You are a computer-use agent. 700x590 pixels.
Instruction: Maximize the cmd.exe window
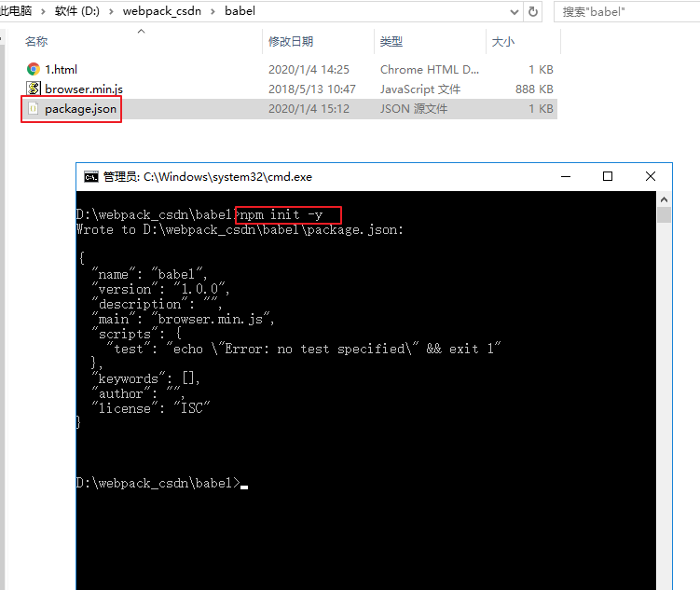[x=608, y=177]
